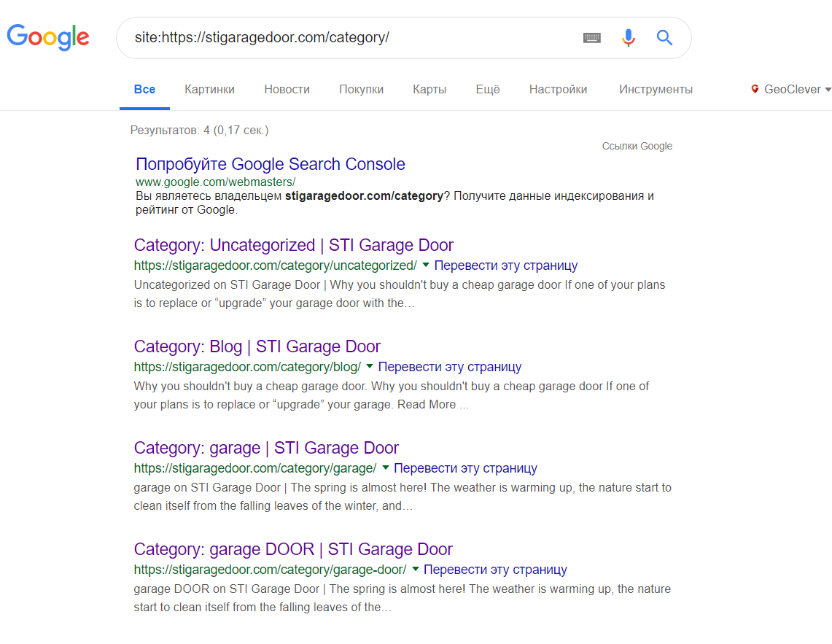Click the www.google.com/webmasters/ URL
832x644 pixels.
[x=215, y=182]
